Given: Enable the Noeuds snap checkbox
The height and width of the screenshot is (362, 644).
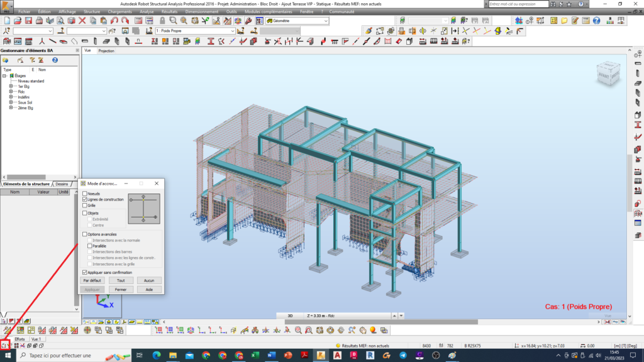Looking at the screenshot, I should (84, 194).
